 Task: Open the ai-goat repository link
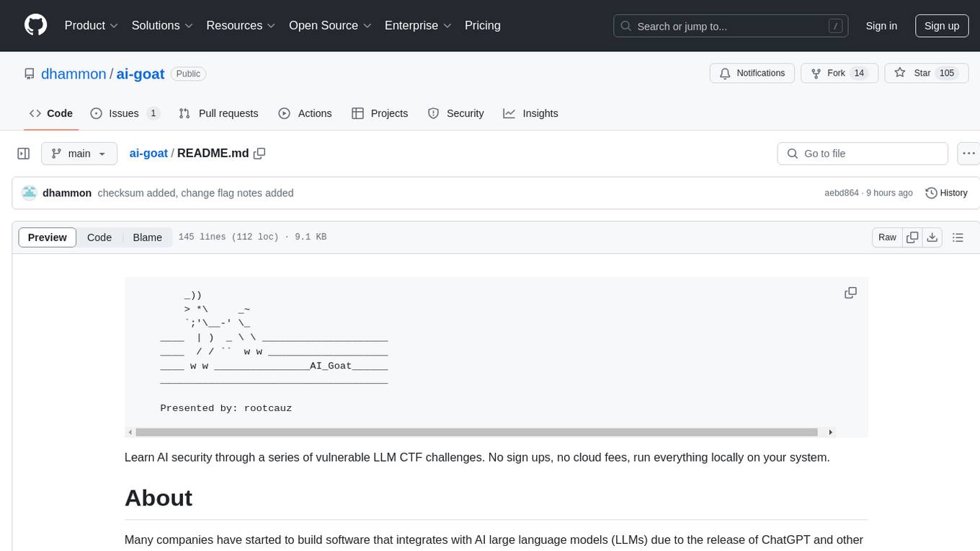[141, 74]
